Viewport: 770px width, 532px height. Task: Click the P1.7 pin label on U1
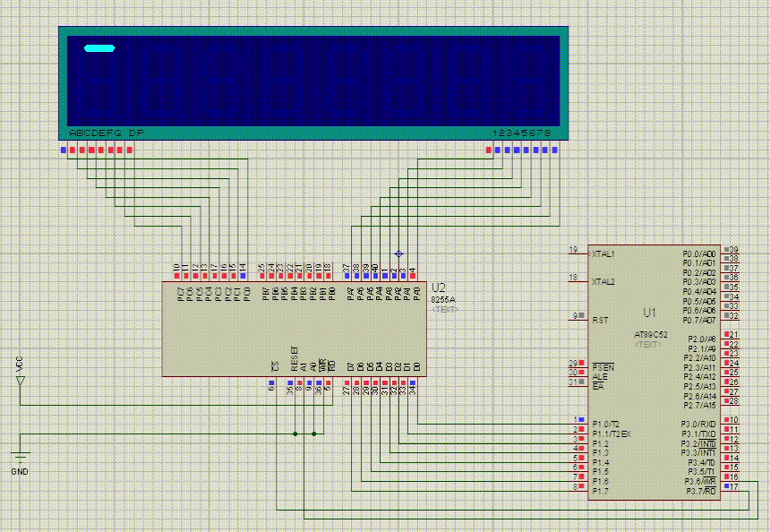pos(600,491)
